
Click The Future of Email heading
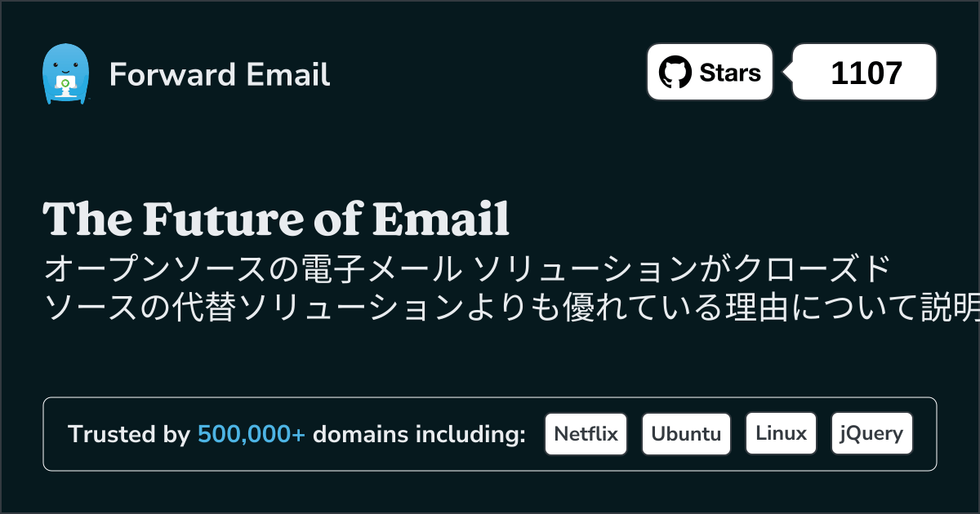pos(276,219)
